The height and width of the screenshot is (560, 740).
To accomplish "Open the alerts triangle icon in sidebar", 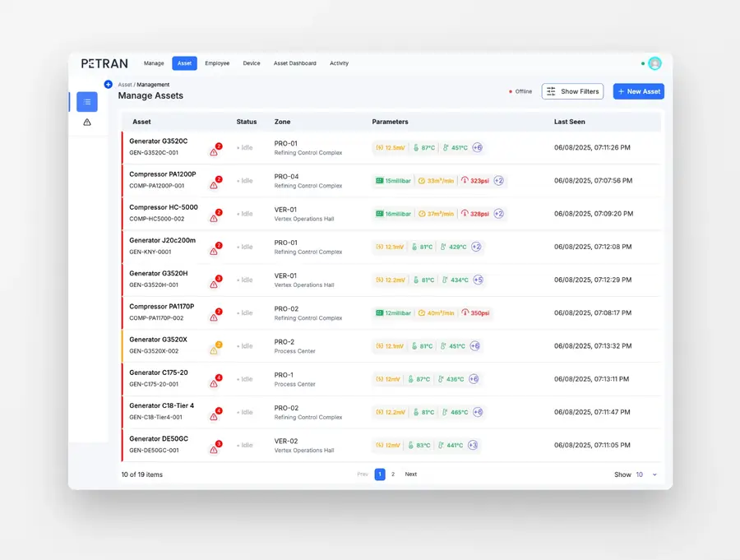I will [87, 122].
